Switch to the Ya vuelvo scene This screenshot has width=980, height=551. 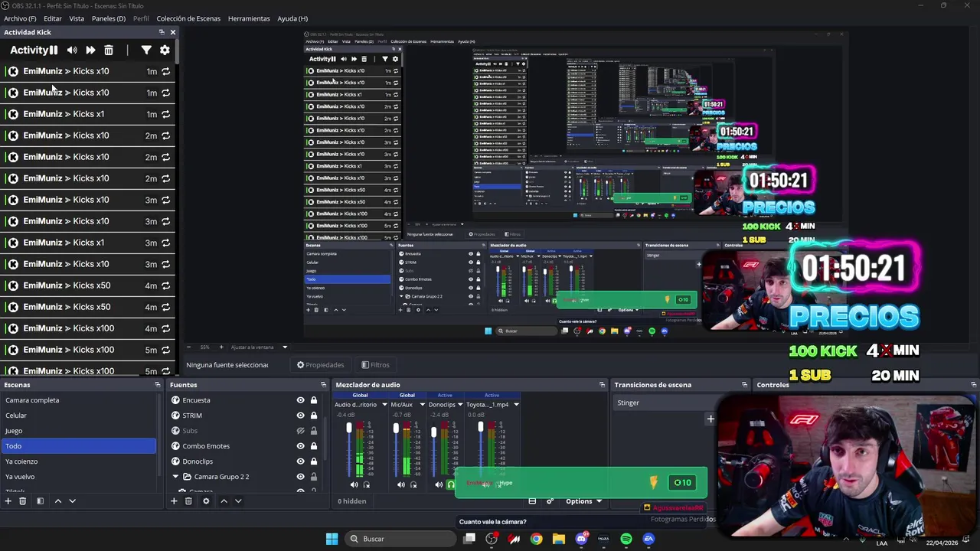[x=79, y=477]
